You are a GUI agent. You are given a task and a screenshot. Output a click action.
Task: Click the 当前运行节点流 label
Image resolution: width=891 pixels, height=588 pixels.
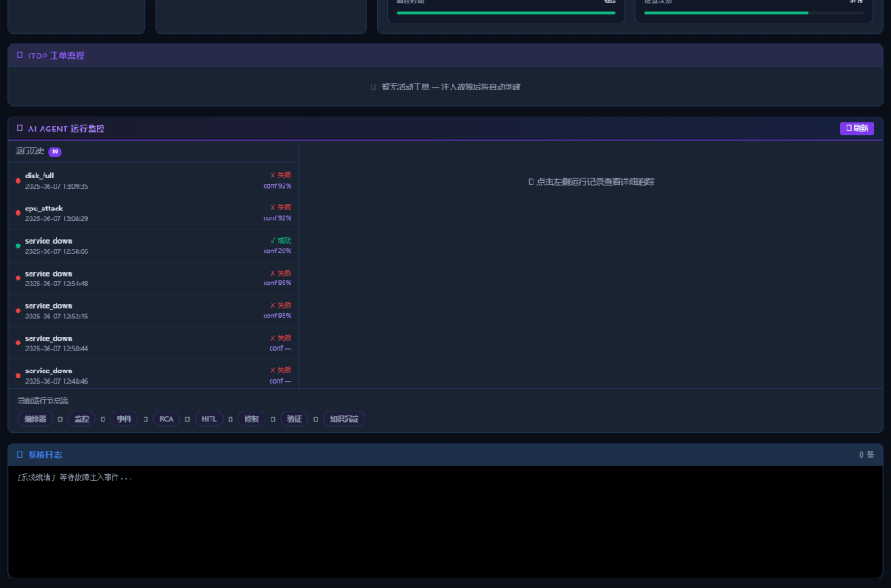pyautogui.click(x=43, y=400)
